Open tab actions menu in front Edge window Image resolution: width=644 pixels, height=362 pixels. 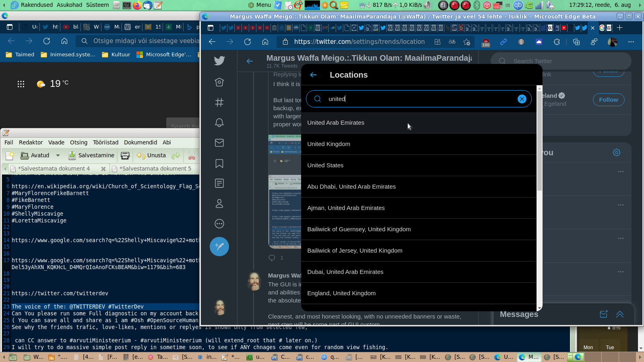pyautogui.click(x=211, y=28)
